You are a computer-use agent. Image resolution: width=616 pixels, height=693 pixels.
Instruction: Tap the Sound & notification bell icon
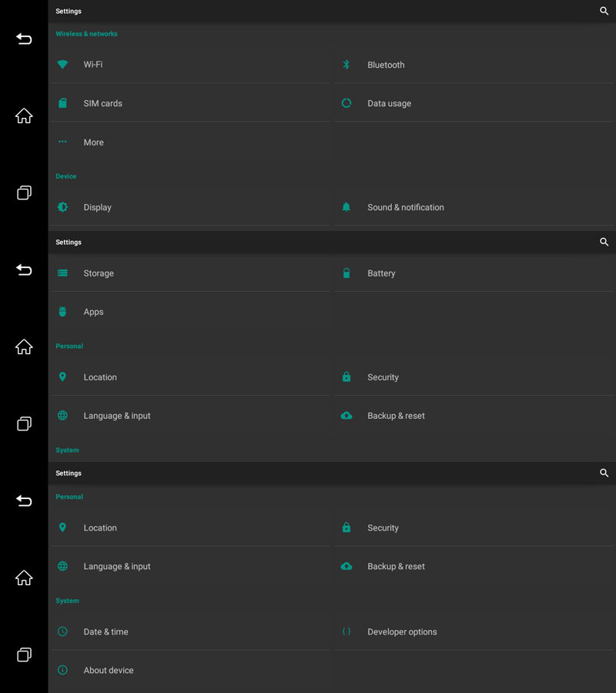point(346,207)
